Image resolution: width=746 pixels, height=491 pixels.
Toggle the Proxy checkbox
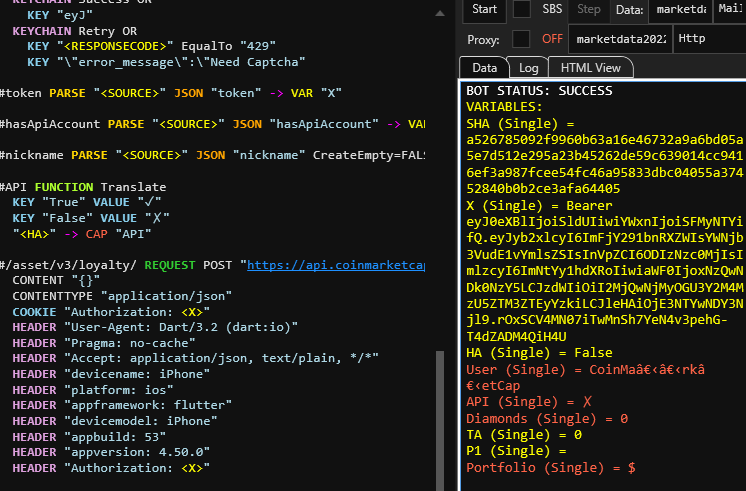coord(521,39)
